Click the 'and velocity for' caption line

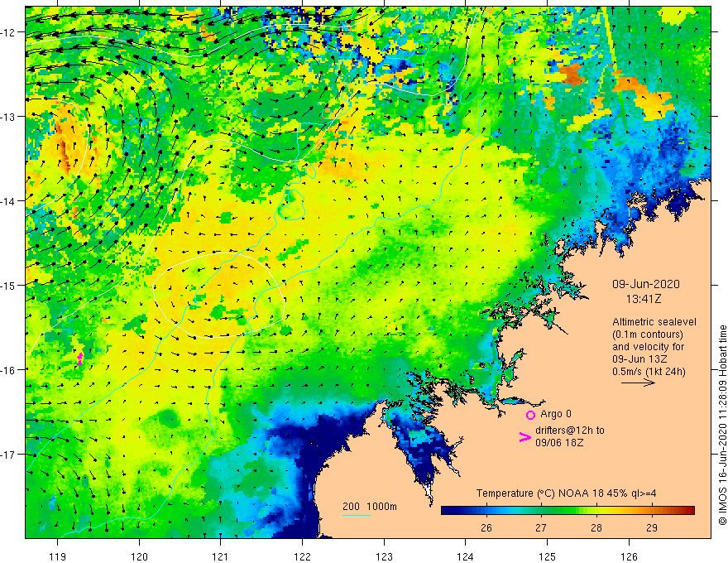648,347
